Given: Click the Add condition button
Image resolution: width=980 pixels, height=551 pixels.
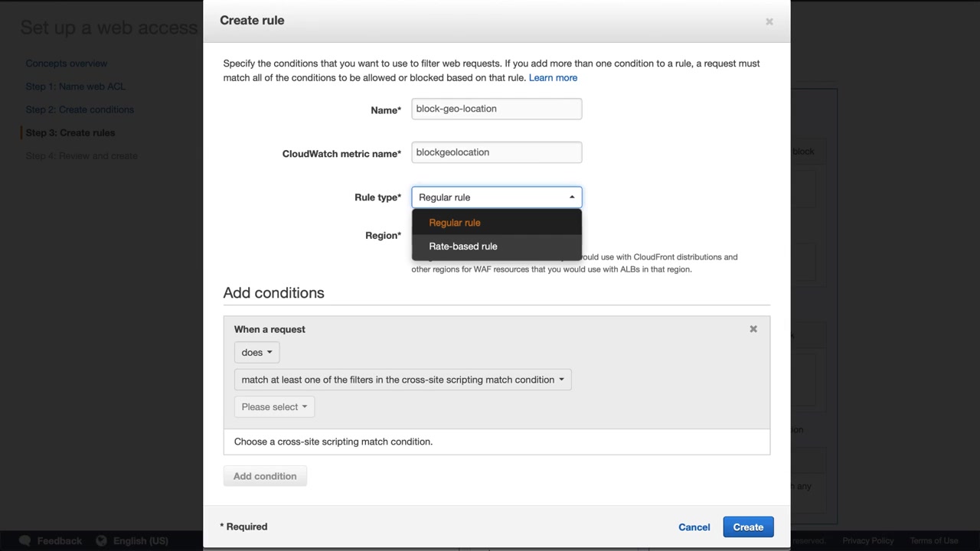Looking at the screenshot, I should pos(265,476).
